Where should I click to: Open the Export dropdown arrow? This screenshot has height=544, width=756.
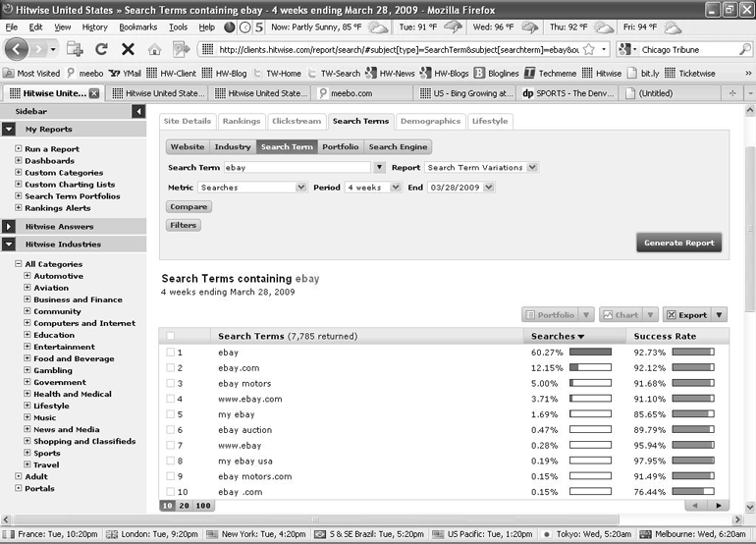720,315
